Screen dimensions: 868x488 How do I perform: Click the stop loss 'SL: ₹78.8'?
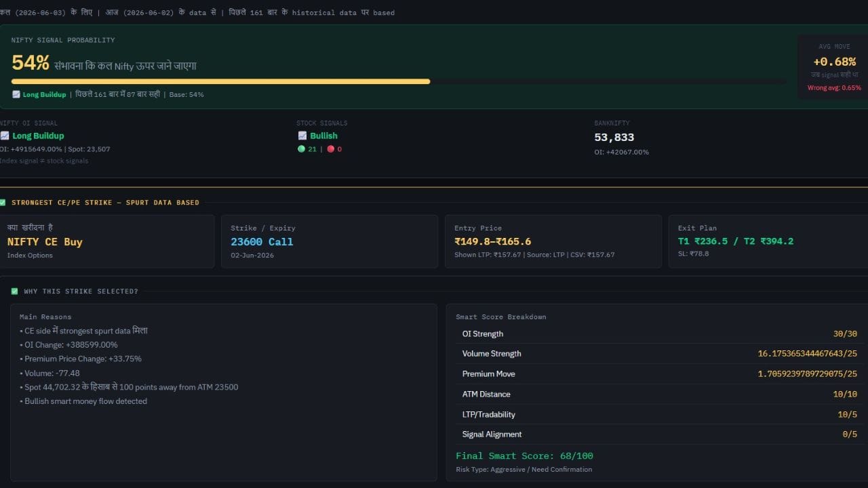pyautogui.click(x=694, y=253)
